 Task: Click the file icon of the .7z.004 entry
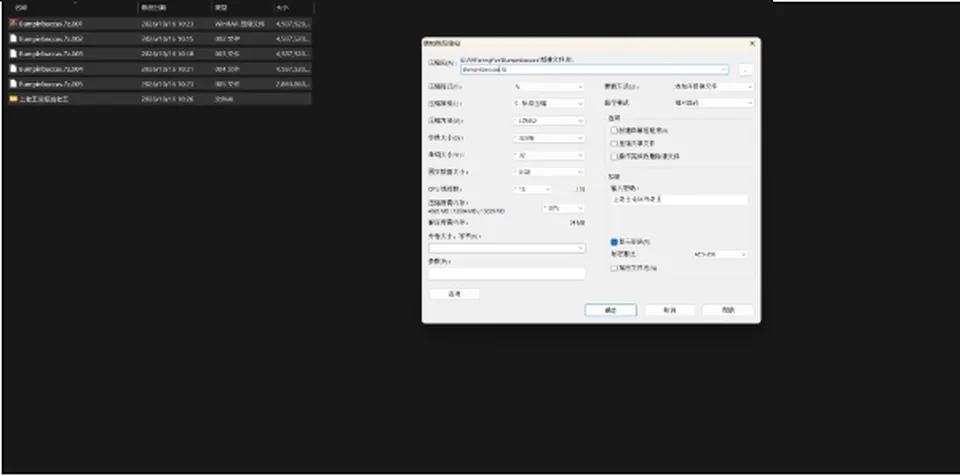(13, 69)
